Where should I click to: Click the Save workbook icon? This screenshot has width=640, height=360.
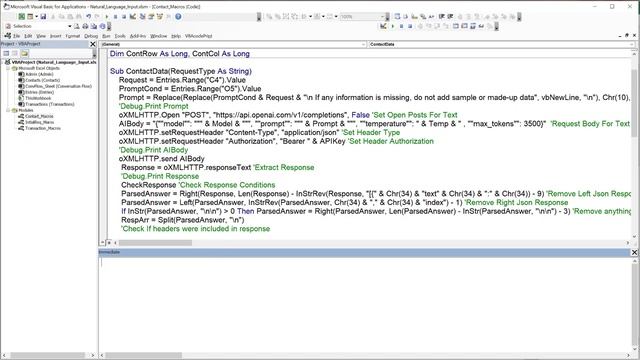pos(43,17)
